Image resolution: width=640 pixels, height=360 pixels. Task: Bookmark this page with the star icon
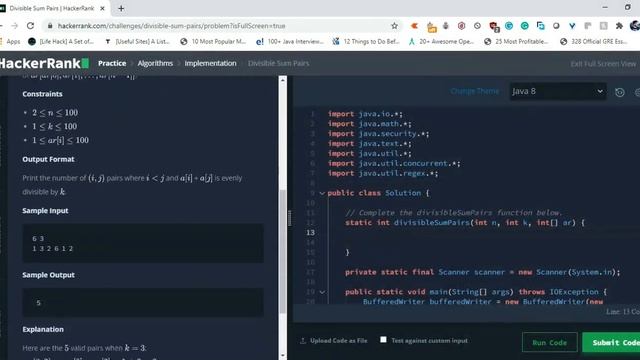tap(394, 26)
